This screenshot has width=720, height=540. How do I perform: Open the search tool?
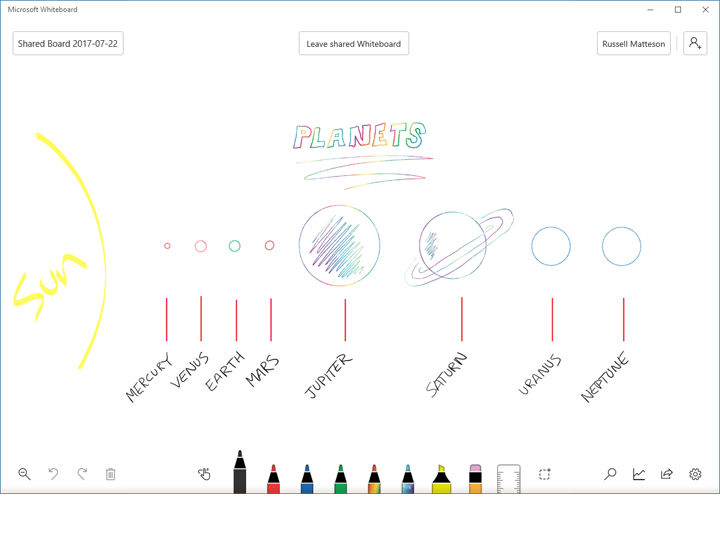[x=610, y=474]
